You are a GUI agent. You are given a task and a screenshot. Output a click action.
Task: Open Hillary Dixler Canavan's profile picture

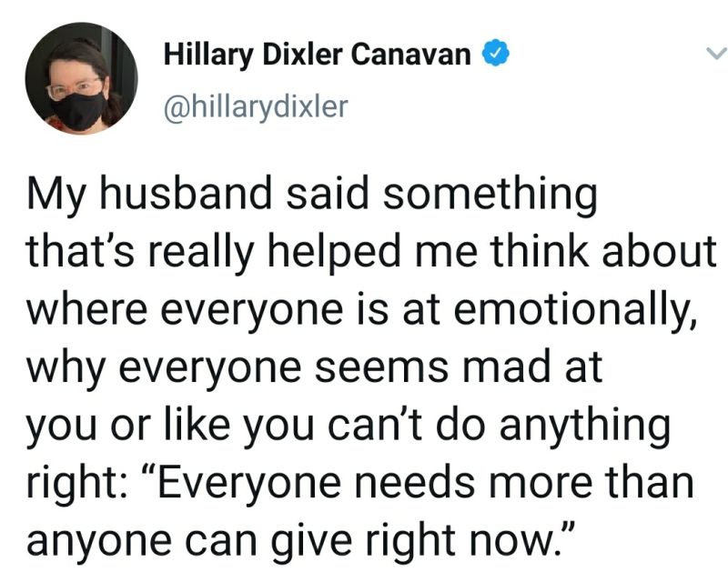[x=81, y=78]
